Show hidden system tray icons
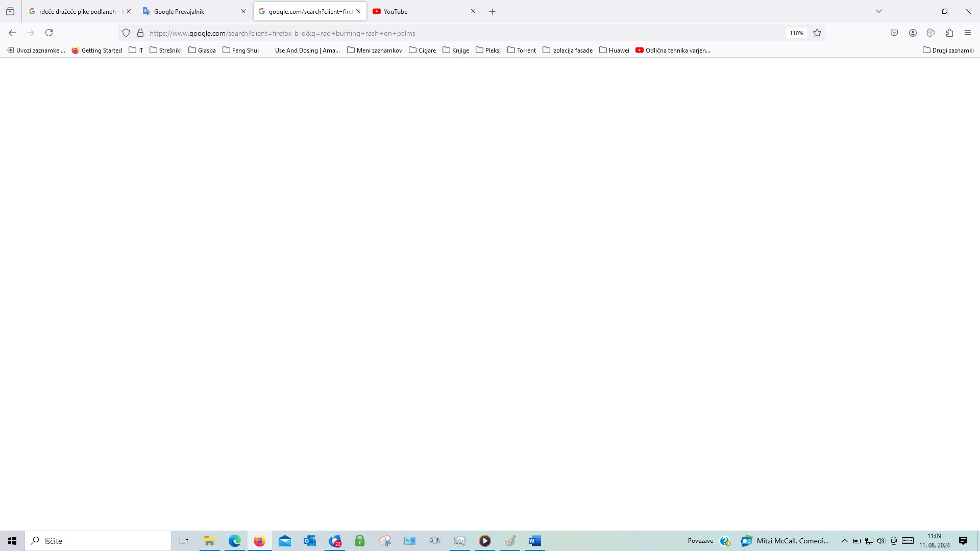 tap(844, 541)
